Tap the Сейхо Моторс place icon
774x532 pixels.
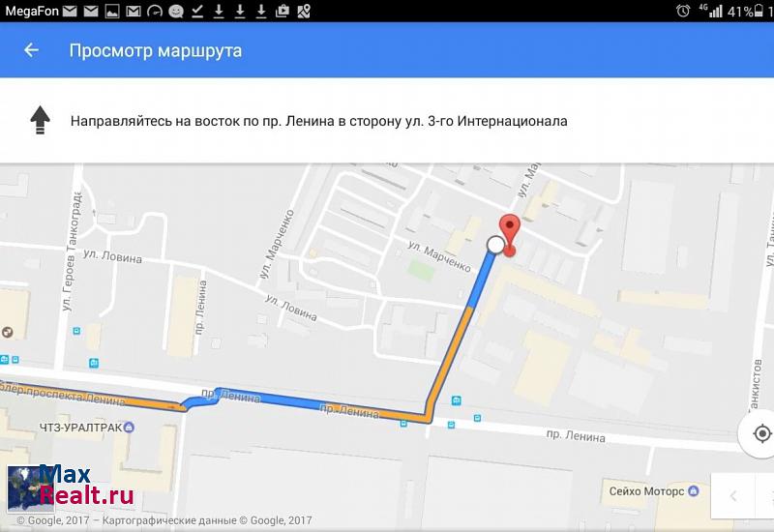(694, 490)
